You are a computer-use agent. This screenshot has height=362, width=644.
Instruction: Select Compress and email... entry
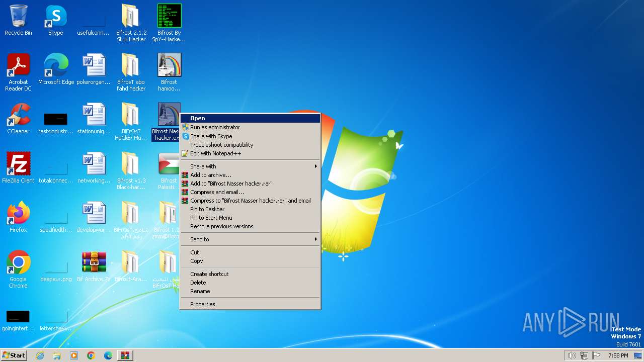[250, 192]
